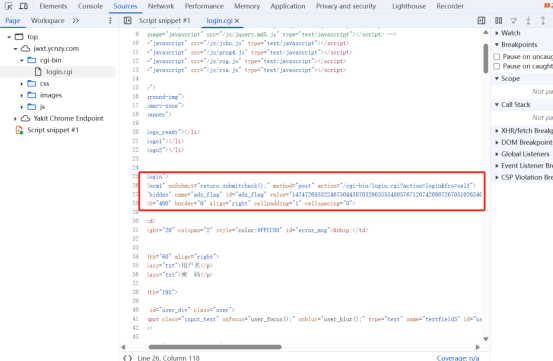Open Privacy and security tab
Image resolution: width=553 pixels, height=361 pixels.
346,6
